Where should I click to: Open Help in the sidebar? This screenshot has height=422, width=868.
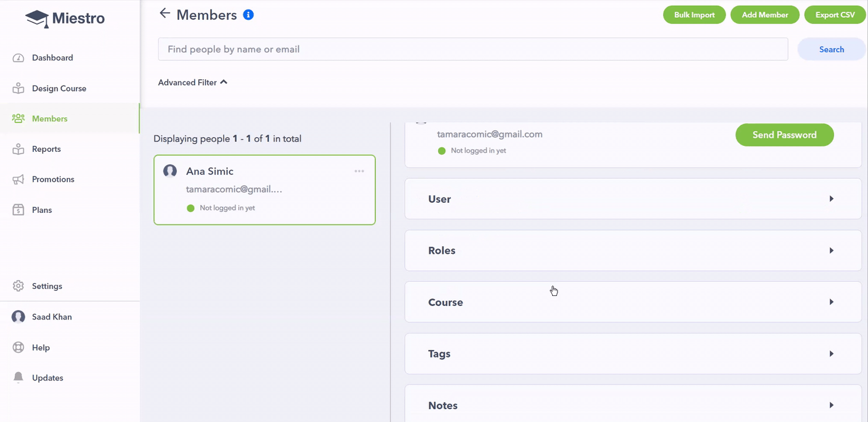(41, 348)
